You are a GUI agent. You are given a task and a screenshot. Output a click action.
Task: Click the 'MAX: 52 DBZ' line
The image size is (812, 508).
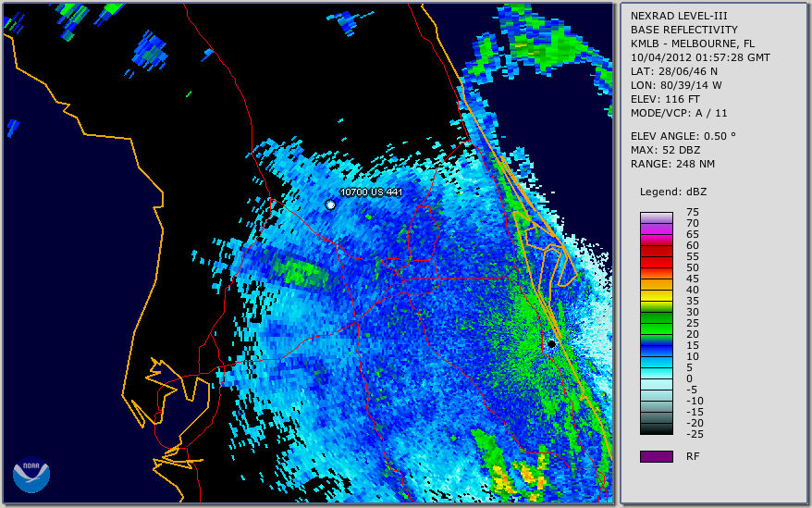(x=666, y=150)
